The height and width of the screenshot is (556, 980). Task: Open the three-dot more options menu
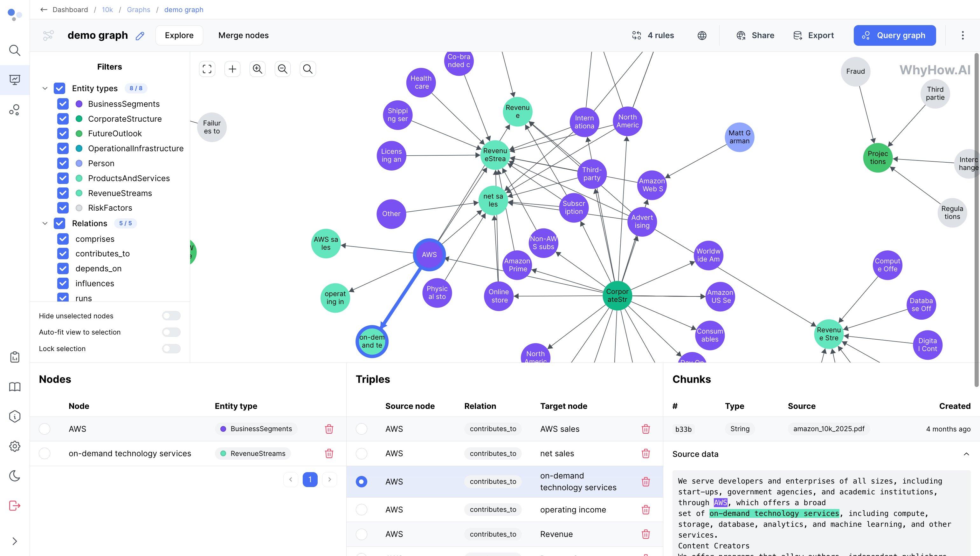pos(963,36)
